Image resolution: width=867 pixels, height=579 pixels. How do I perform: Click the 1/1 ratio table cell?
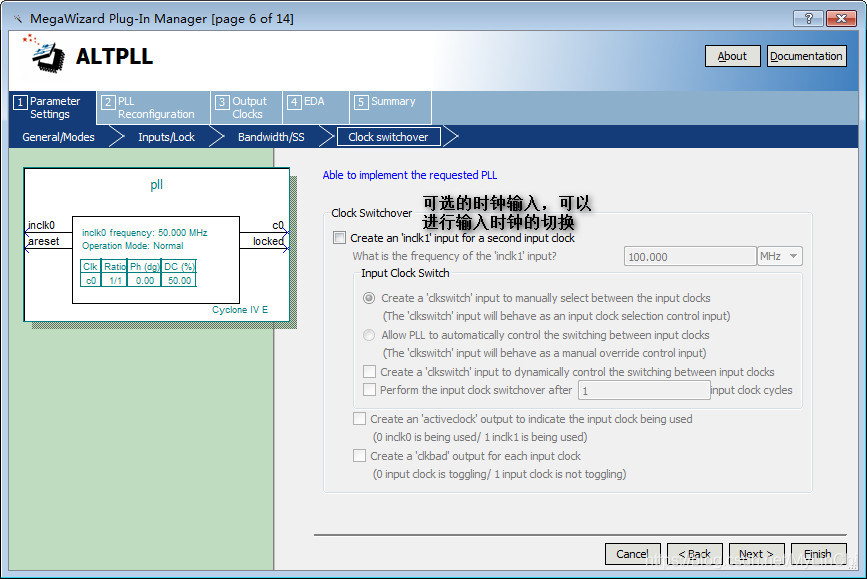pyautogui.click(x=115, y=280)
